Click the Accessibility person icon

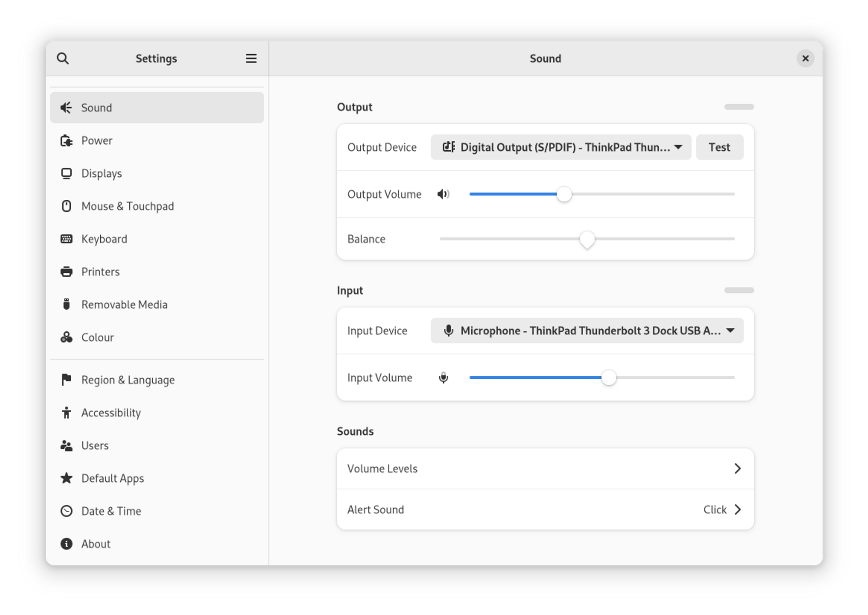(66, 412)
